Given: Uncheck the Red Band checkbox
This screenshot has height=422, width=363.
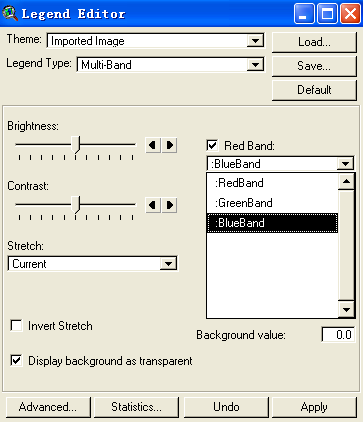Looking at the screenshot, I should coord(212,145).
